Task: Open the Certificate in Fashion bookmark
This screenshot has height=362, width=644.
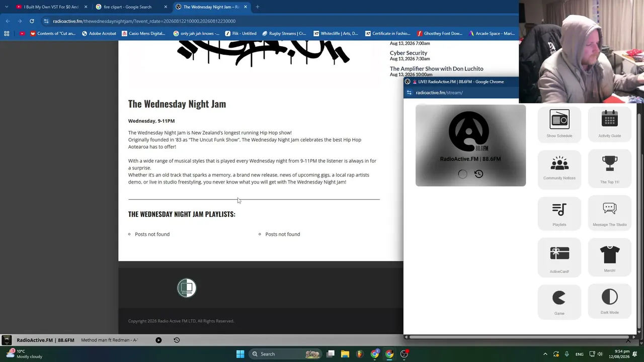Action: click(388, 34)
